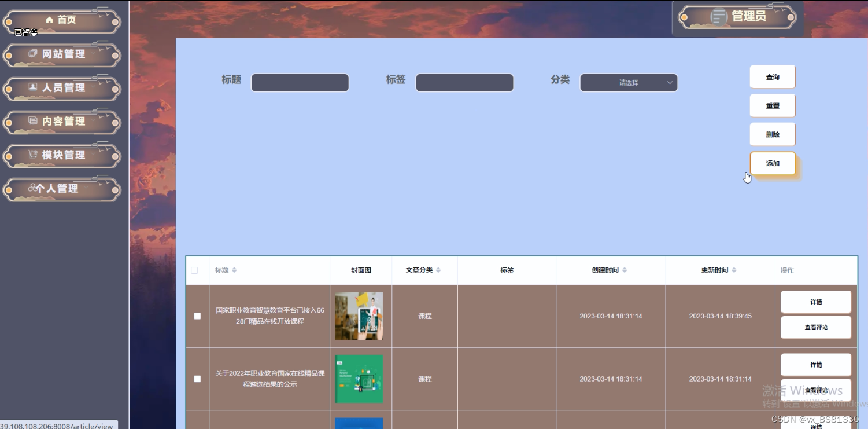The image size is (868, 429).
Task: Click 详情 for the 国家职业教育智慧教育平台 row
Action: (816, 302)
